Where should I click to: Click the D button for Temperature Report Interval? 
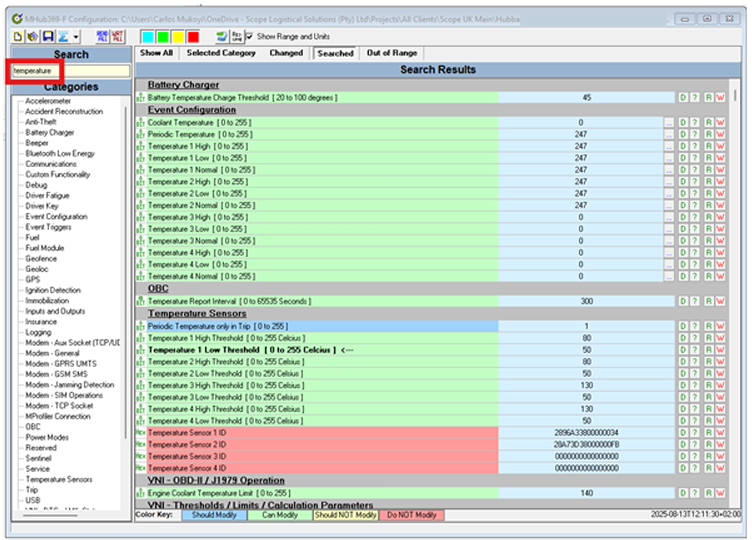683,301
